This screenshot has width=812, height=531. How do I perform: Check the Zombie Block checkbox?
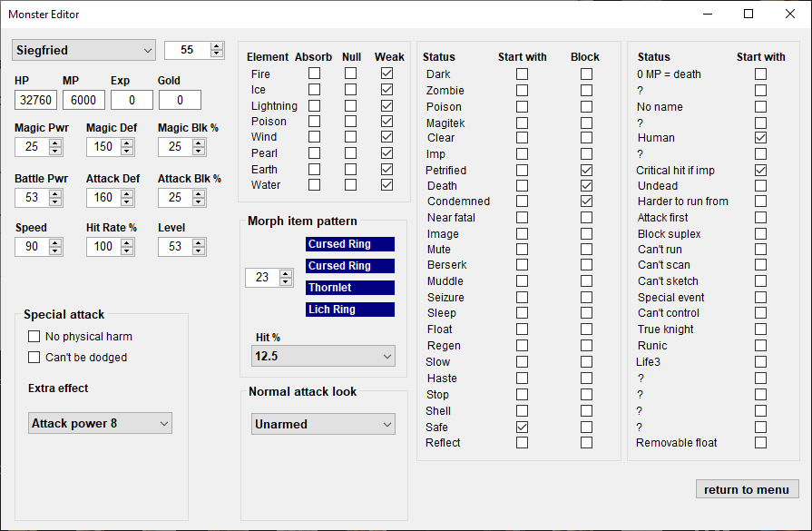point(586,90)
